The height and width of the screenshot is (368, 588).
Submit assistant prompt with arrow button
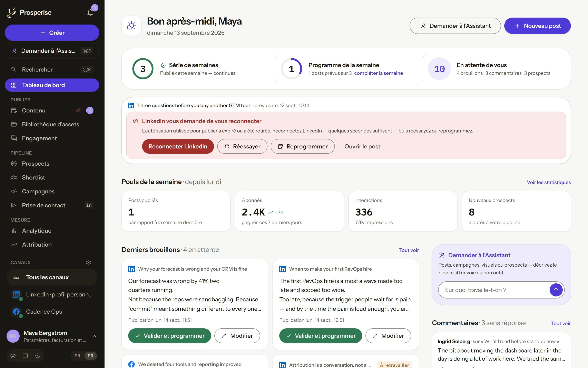pyautogui.click(x=556, y=290)
